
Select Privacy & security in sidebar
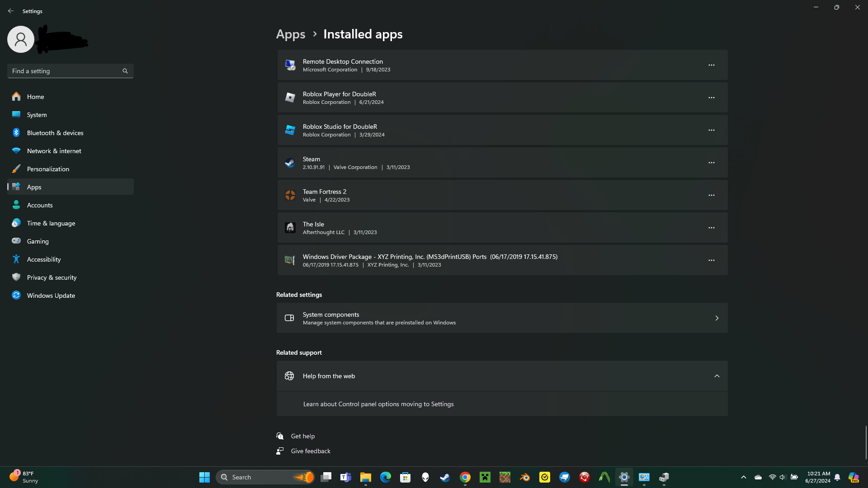click(x=52, y=277)
